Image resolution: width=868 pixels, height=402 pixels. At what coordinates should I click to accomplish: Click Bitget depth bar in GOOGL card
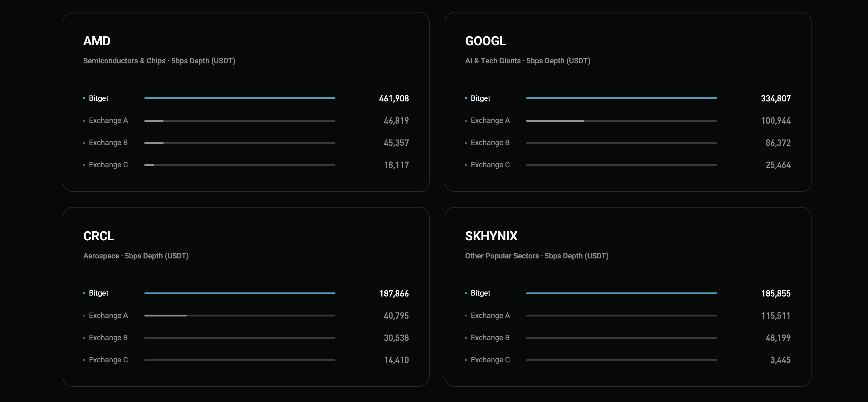click(622, 98)
